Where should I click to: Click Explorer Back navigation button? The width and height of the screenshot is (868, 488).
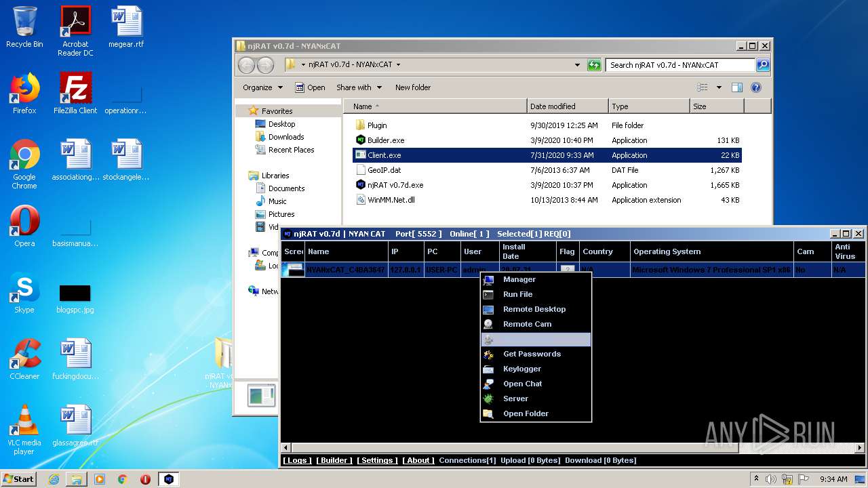pos(247,65)
